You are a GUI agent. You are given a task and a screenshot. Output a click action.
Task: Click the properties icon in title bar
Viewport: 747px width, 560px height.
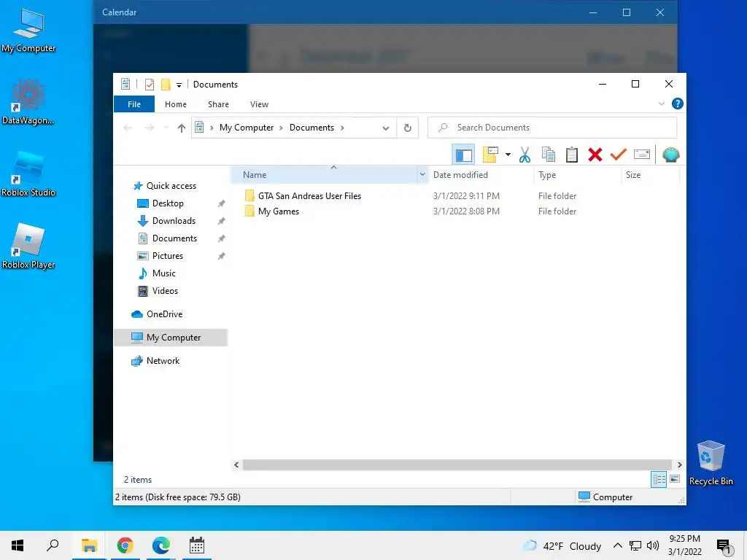tap(149, 85)
